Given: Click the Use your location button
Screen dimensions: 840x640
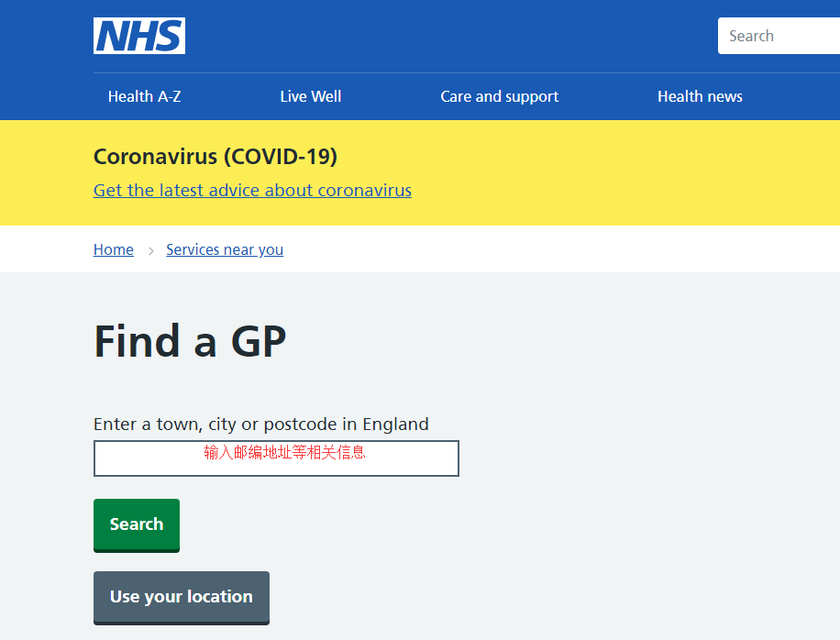Looking at the screenshot, I should tap(182, 597).
